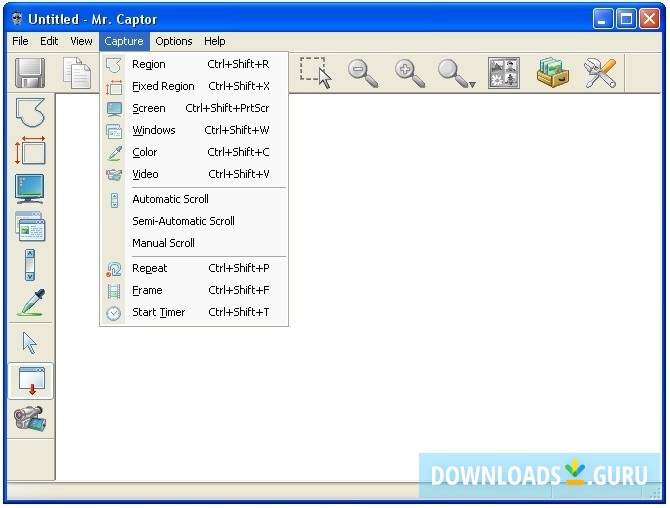
Task: Click the Windows capture sidebar icon
Action: (30, 226)
